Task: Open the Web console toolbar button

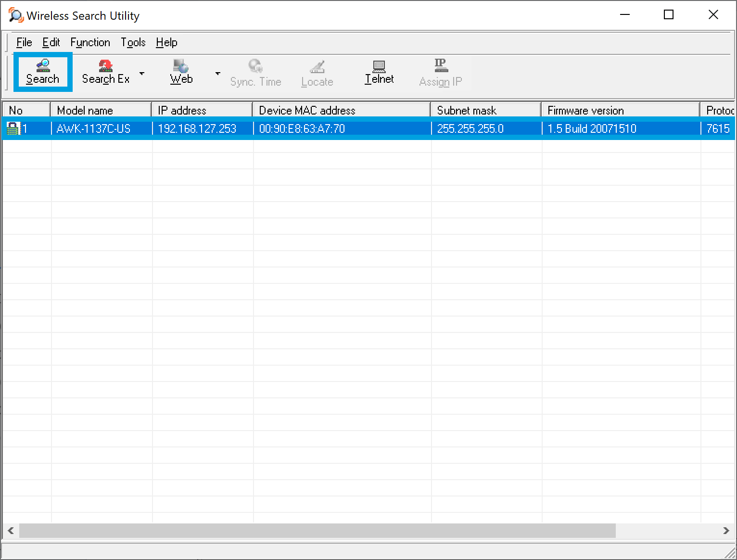Action: coord(181,72)
